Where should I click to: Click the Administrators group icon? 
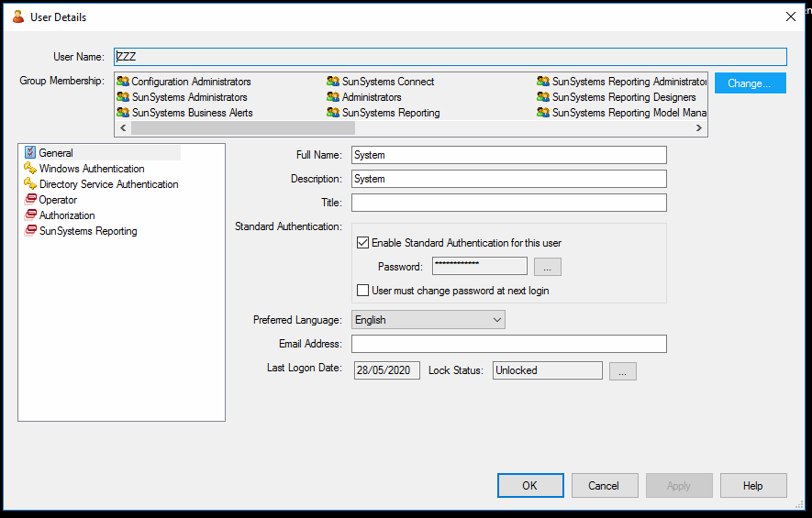(x=333, y=97)
